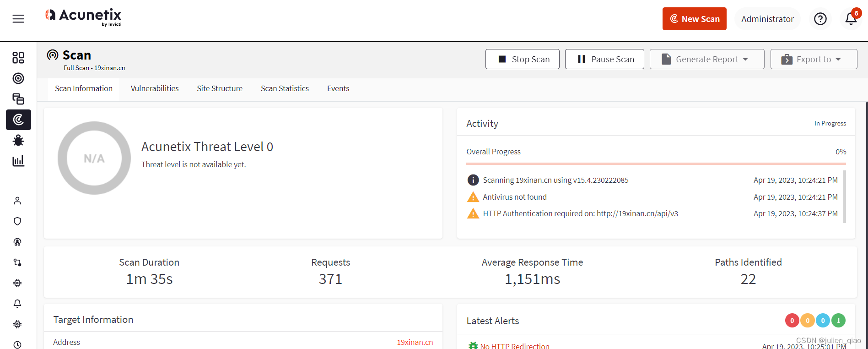The height and width of the screenshot is (349, 868).
Task: Click the blue low-severity alert count
Action: (823, 321)
